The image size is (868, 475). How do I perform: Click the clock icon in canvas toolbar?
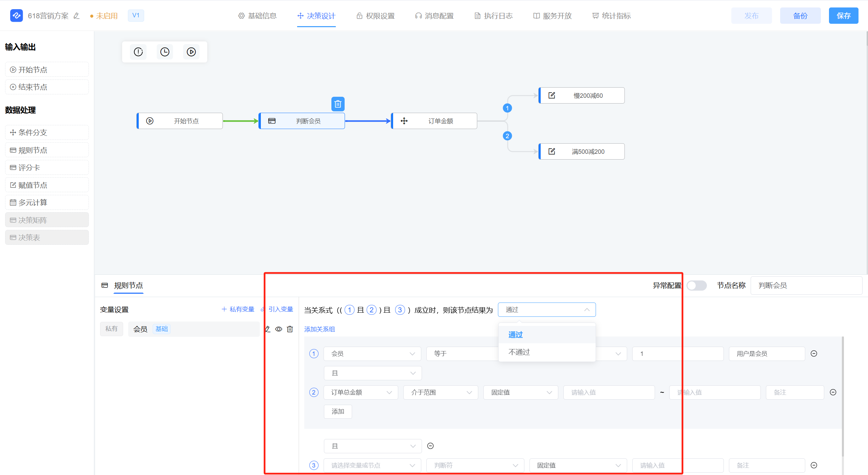click(x=165, y=52)
